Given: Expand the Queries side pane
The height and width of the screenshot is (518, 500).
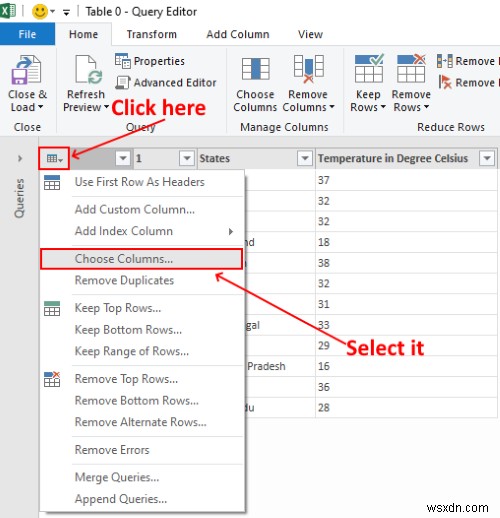Looking at the screenshot, I should [x=20, y=158].
